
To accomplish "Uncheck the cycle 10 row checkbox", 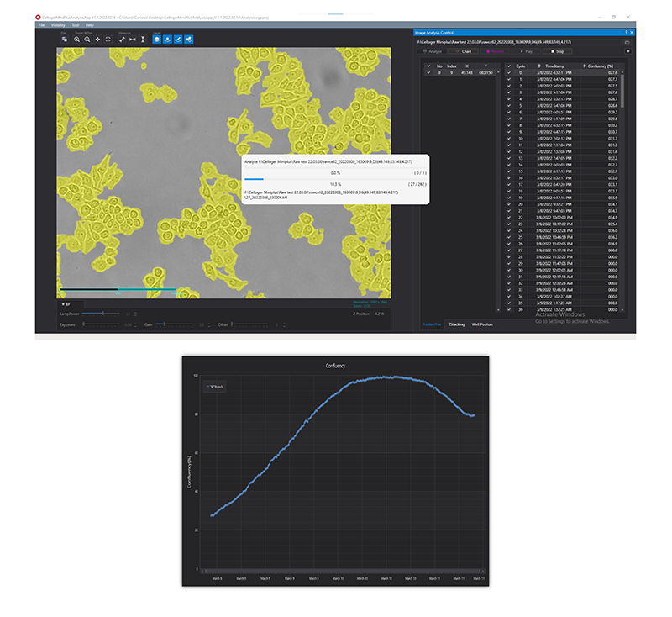I will click(x=509, y=139).
